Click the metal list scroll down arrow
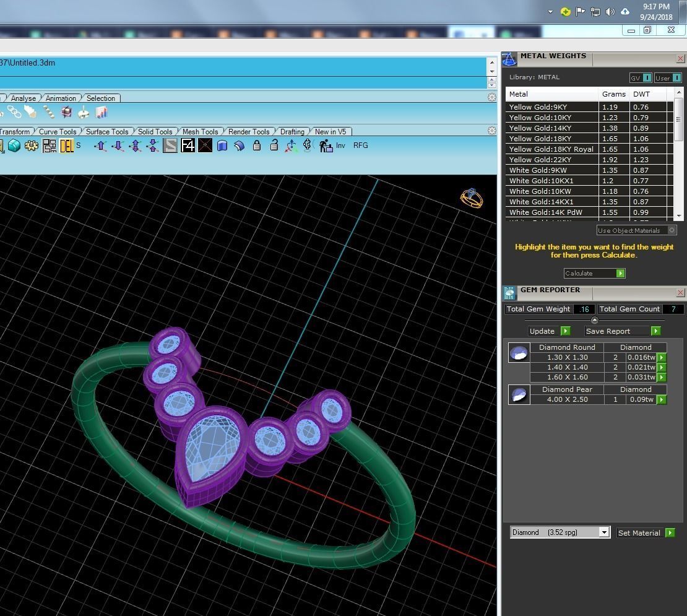Screen dimensions: 687x616 click(679, 215)
